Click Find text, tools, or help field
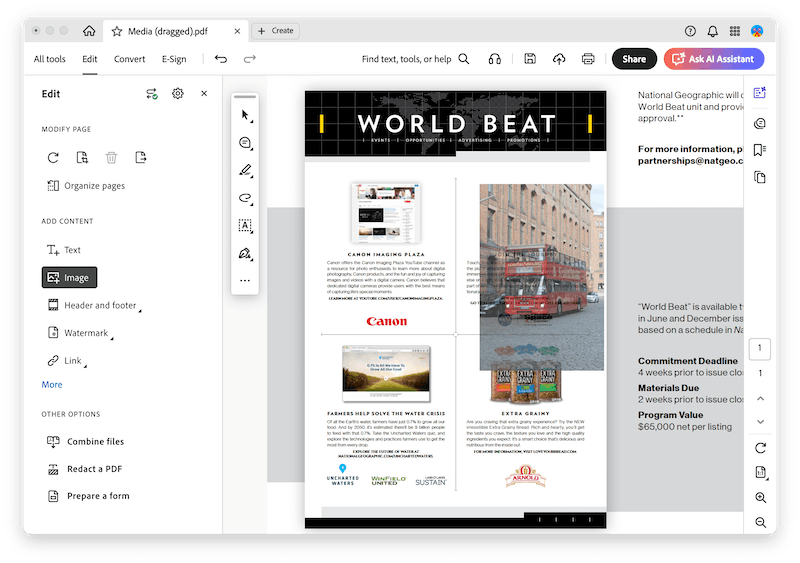Screen dimensions: 800x563 click(x=415, y=59)
